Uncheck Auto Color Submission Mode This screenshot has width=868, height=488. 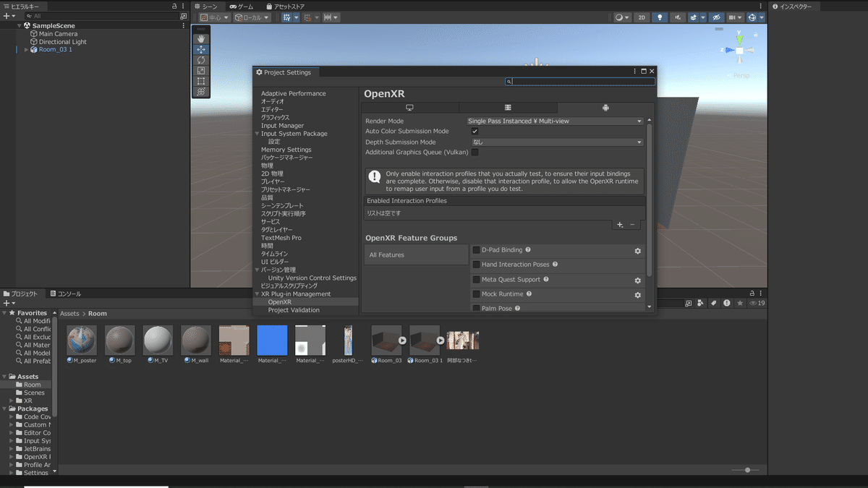pos(475,132)
